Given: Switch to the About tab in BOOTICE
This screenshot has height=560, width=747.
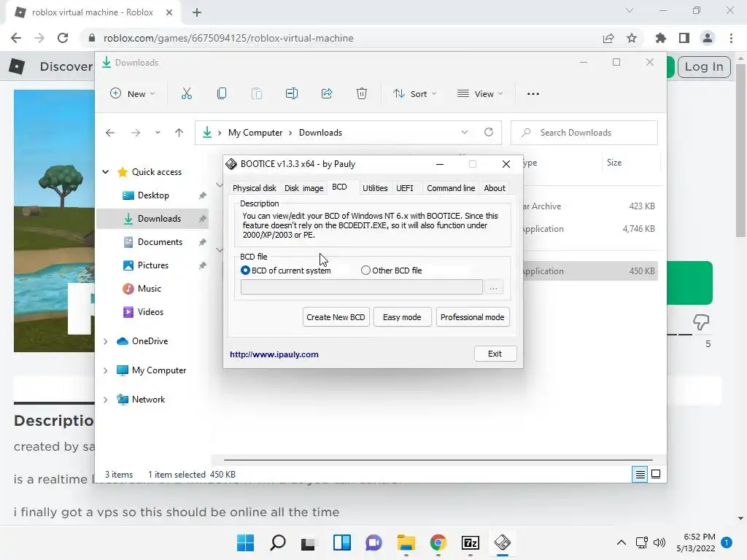Looking at the screenshot, I should [495, 188].
